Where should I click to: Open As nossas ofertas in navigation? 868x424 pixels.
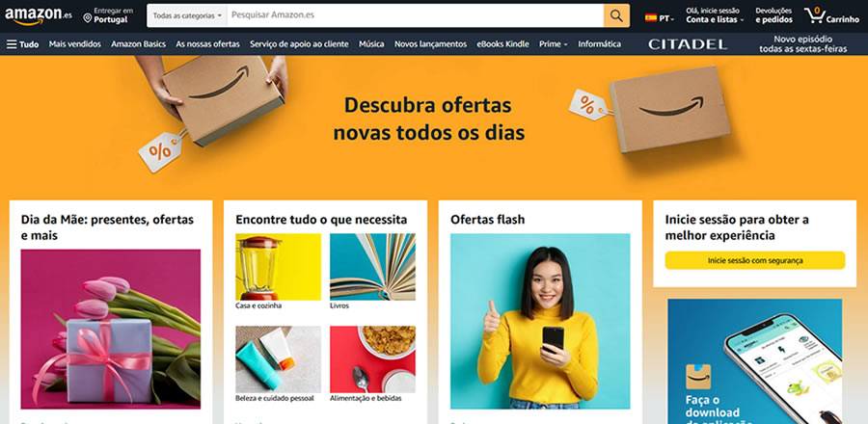(207, 44)
